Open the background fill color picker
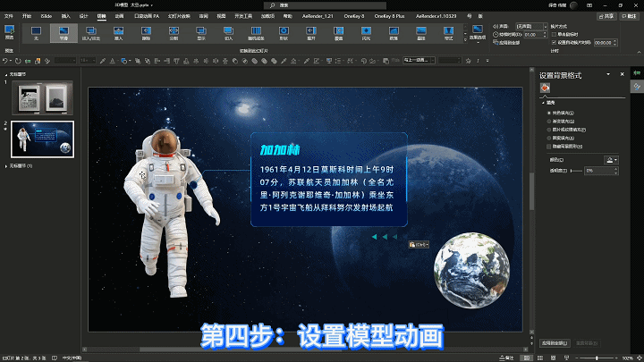This screenshot has height=362, width=644. pos(611,160)
